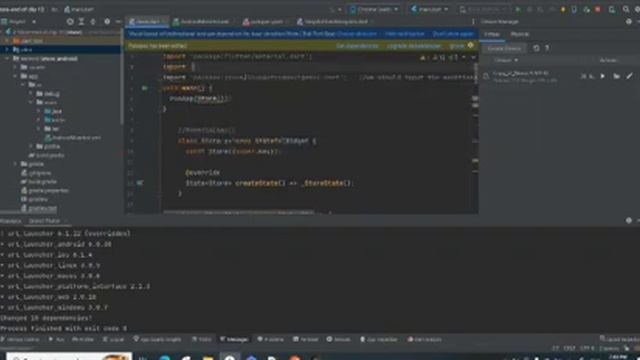Open the Device Manager help question mark
The width and height of the screenshot is (640, 360).
547,48
